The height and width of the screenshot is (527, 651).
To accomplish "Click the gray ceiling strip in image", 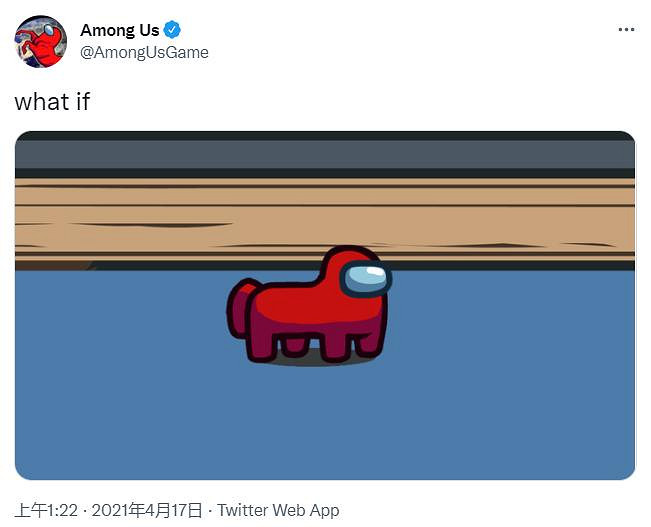I will click(x=325, y=154).
